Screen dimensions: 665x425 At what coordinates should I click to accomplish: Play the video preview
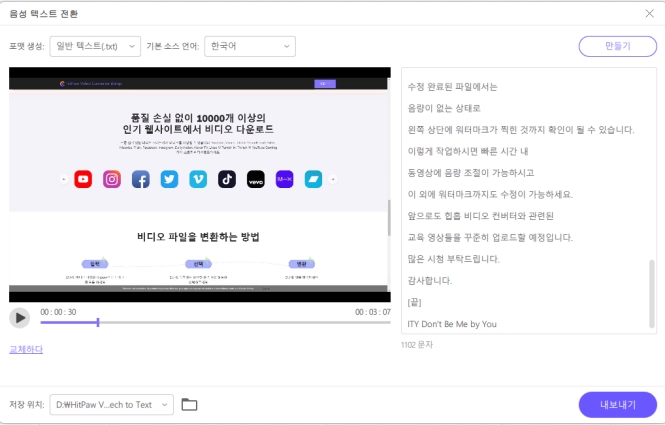coord(20,318)
